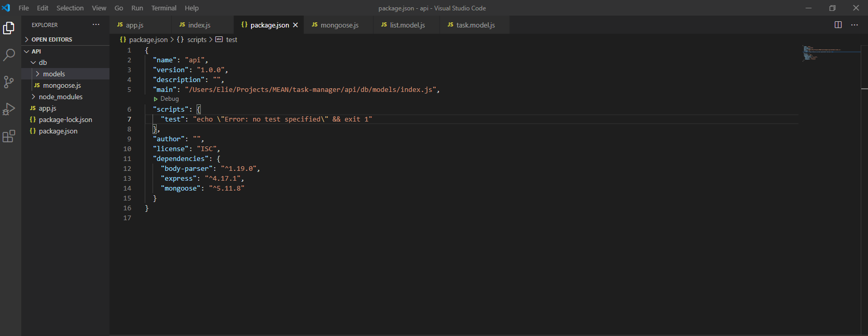Viewport: 868px width, 336px height.
Task: Open the Source Control view
Action: 9,82
